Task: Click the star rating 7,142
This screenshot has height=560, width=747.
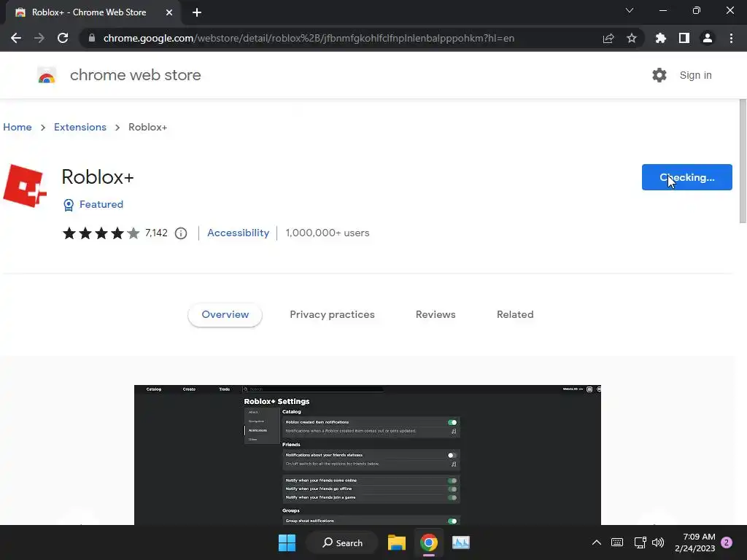Action: tap(115, 233)
